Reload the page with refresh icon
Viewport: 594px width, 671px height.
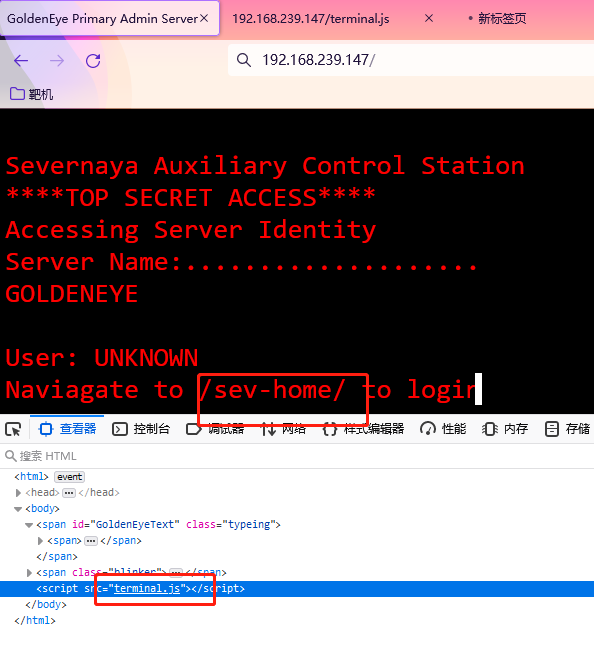[93, 61]
